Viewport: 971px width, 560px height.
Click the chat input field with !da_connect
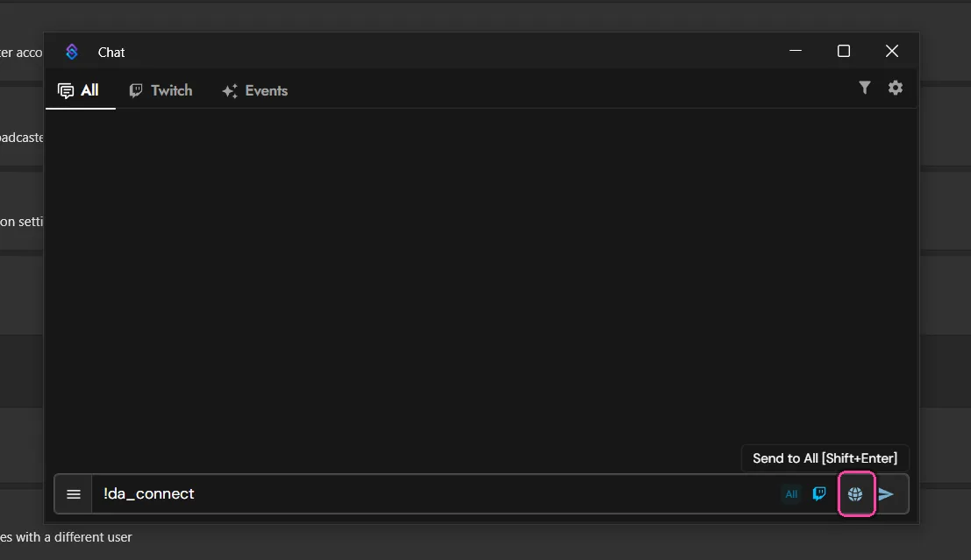click(x=433, y=493)
